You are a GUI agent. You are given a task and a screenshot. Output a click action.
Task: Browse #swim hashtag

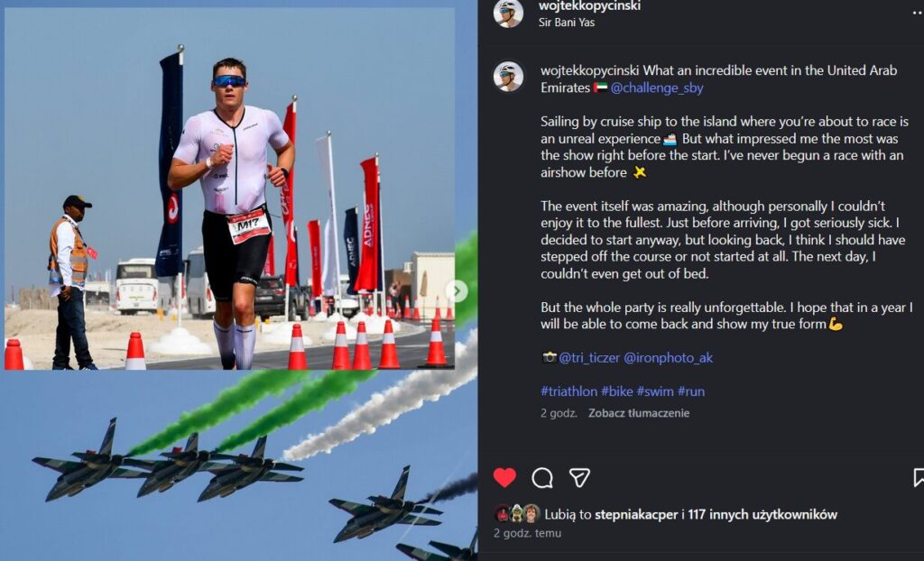pos(655,391)
